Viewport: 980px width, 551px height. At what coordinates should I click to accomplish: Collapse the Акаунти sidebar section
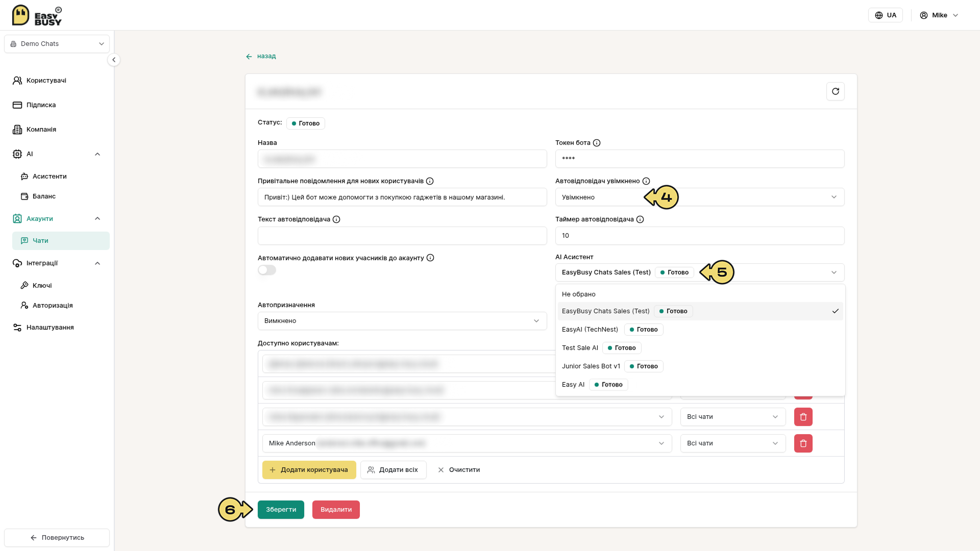(97, 219)
